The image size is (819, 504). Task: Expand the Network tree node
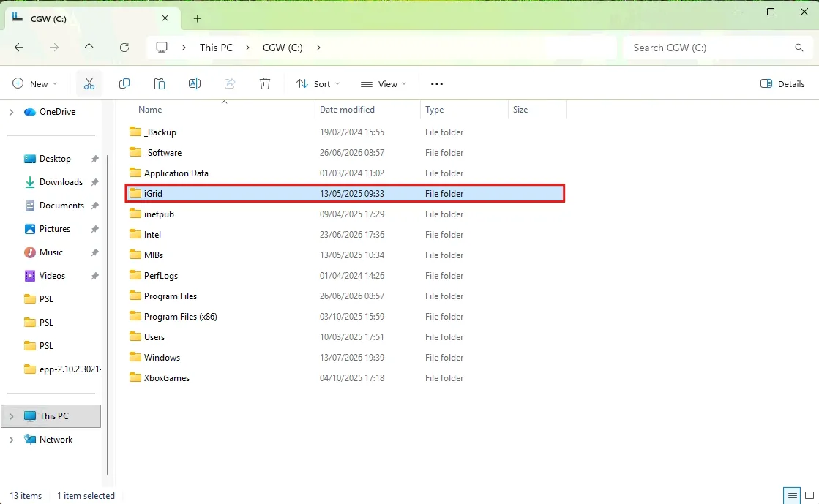click(11, 440)
